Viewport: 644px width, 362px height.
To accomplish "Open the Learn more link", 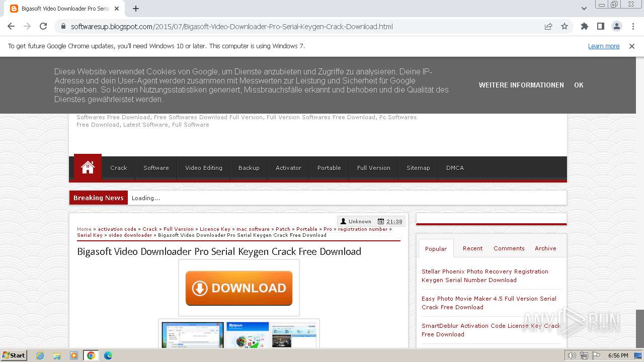I will tap(604, 46).
